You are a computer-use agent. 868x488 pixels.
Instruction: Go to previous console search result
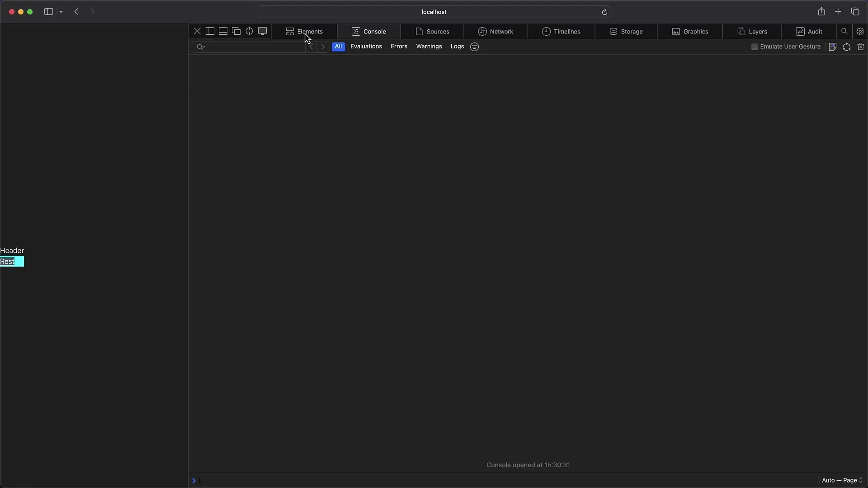pos(311,47)
